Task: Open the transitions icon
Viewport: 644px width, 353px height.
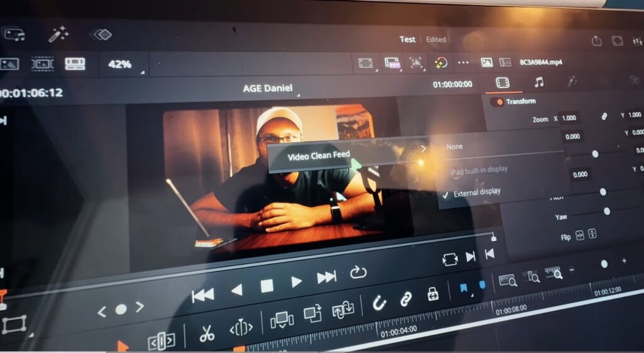Action: (101, 35)
